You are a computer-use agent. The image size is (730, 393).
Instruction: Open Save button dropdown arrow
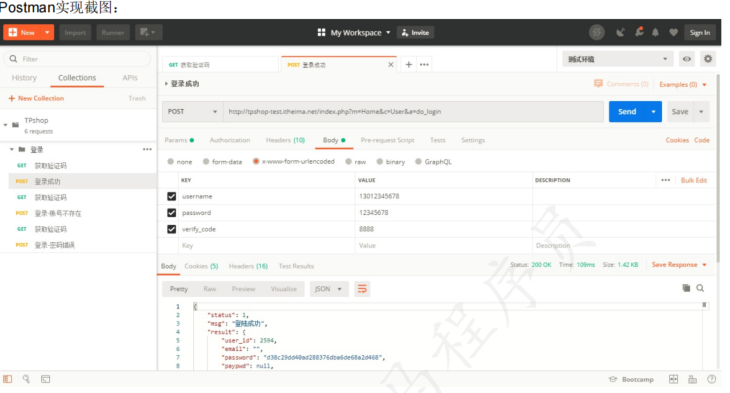tap(701, 112)
